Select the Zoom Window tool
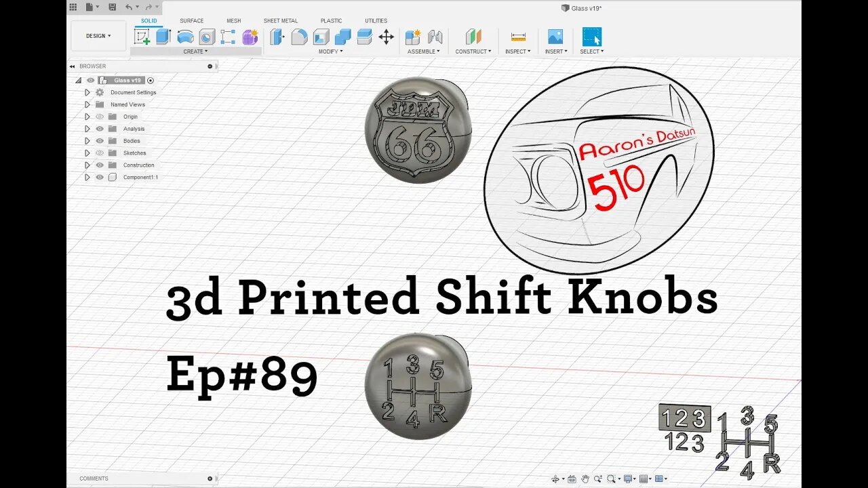Image resolution: width=868 pixels, height=488 pixels. pyautogui.click(x=611, y=479)
